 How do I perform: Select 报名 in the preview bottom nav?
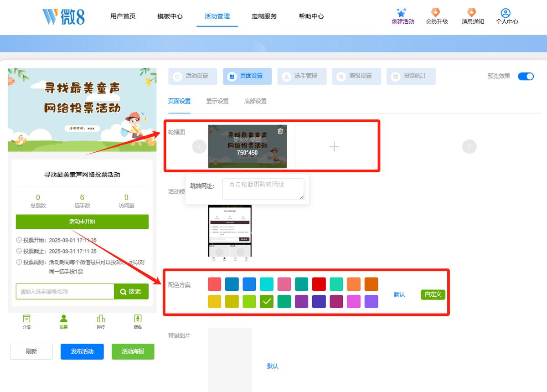click(x=138, y=321)
